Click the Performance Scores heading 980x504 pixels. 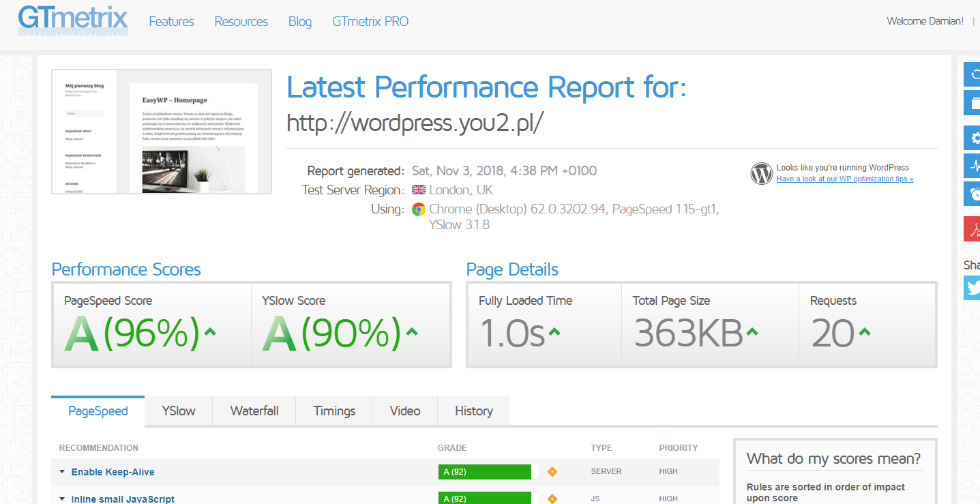(126, 269)
